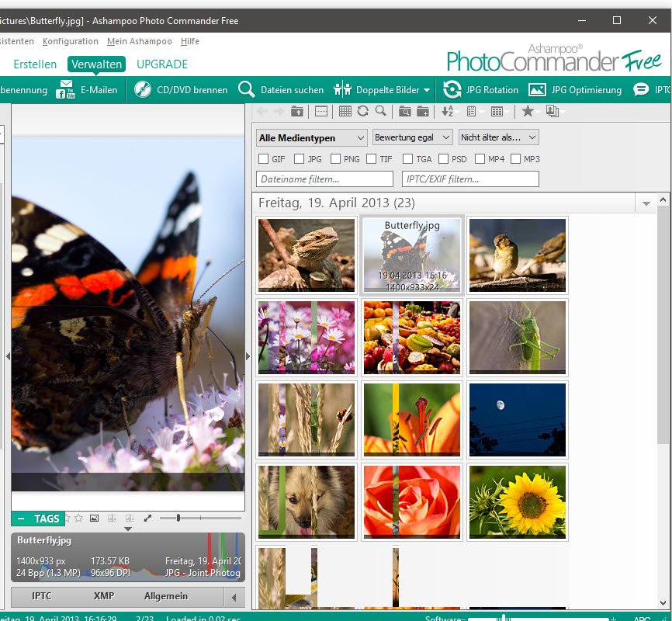The height and width of the screenshot is (621, 672).
Task: Check the MP4 media filter checkbox
Action: [x=480, y=159]
